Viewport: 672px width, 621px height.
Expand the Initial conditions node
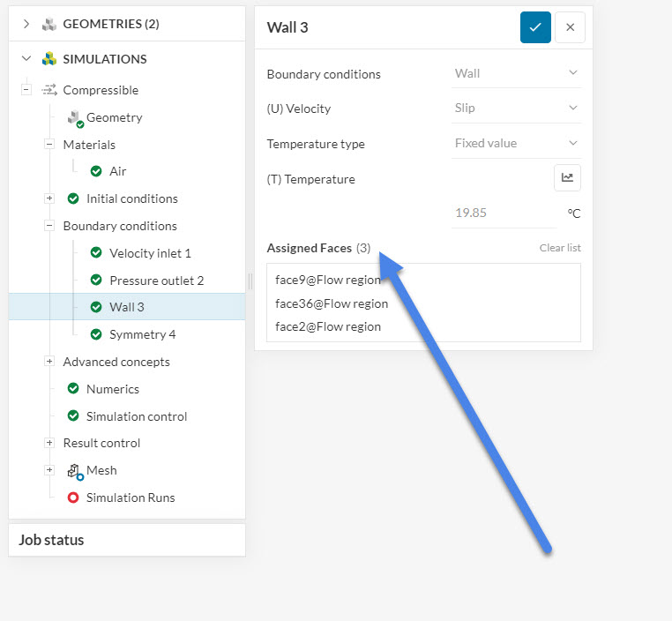pyautogui.click(x=49, y=198)
